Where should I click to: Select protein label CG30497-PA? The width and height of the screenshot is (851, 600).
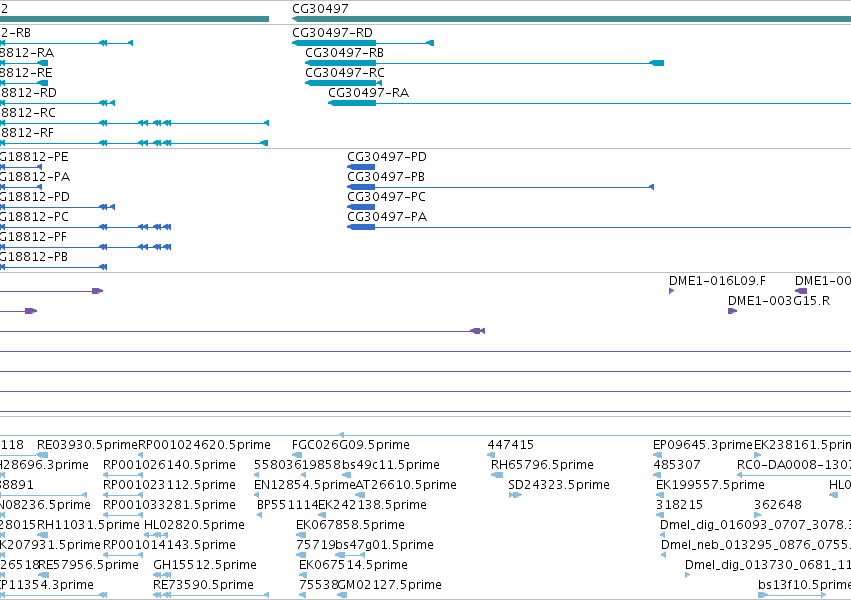(x=387, y=217)
